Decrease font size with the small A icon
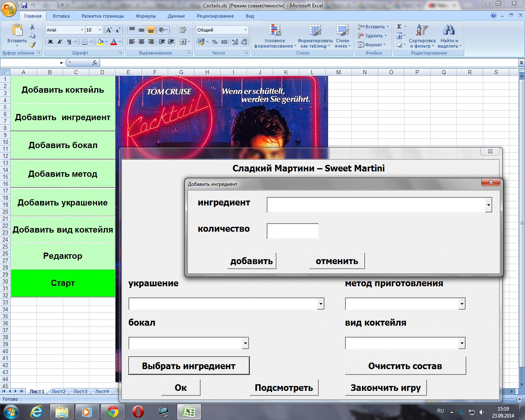This screenshot has height=420, width=525. coord(118,30)
